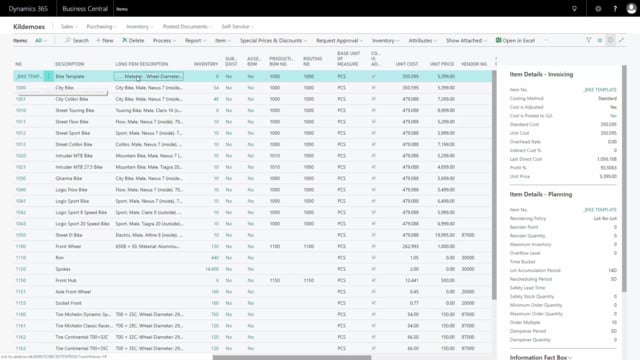This screenshot has height=360, width=640.
Task: Open the Dynamics 365 app launcher title
Action: [x=28, y=9]
